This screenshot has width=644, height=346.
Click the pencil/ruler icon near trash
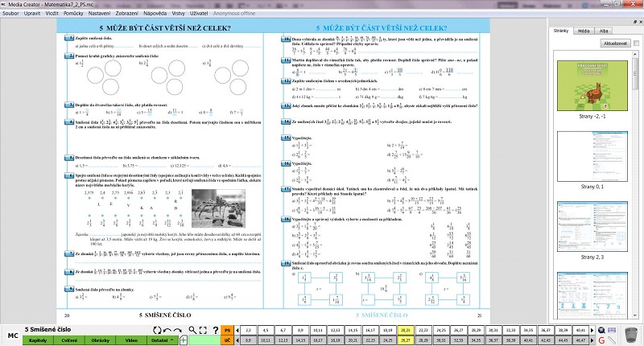pyautogui.click(x=612, y=340)
